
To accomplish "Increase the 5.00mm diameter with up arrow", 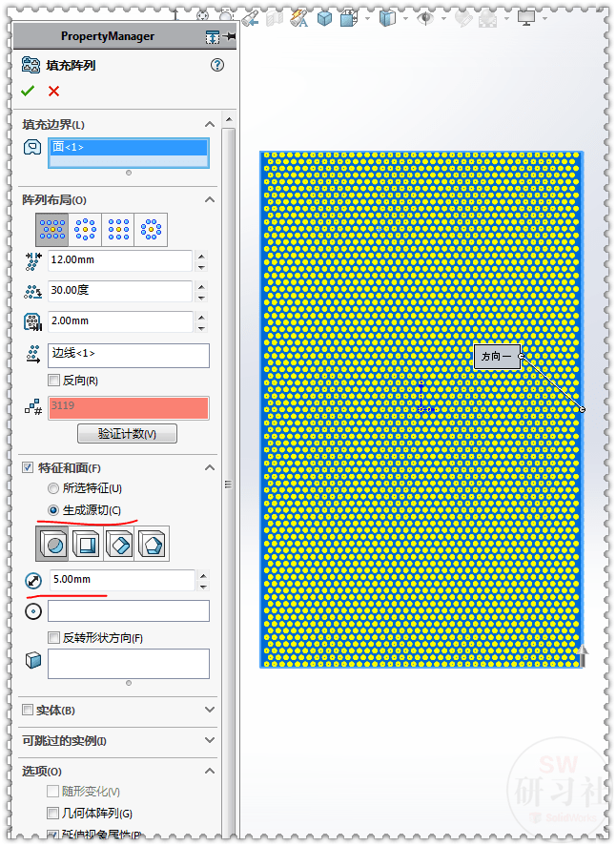I will 201,574.
